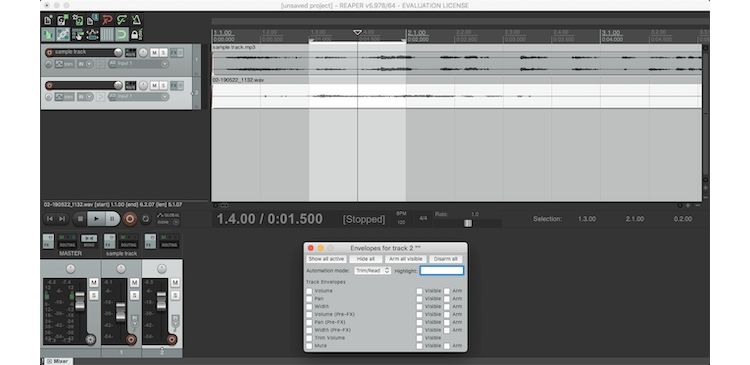
Task: Enable the Volume envelope checkbox
Action: 309,291
